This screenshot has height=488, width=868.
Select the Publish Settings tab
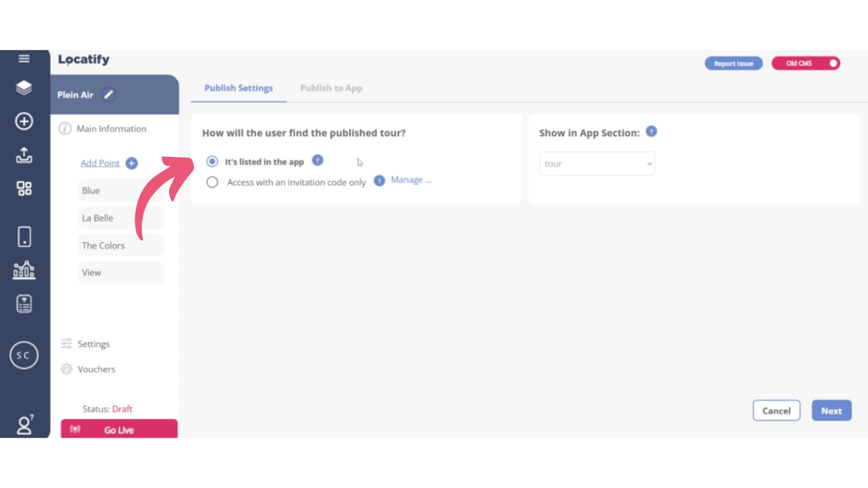[x=238, y=88]
